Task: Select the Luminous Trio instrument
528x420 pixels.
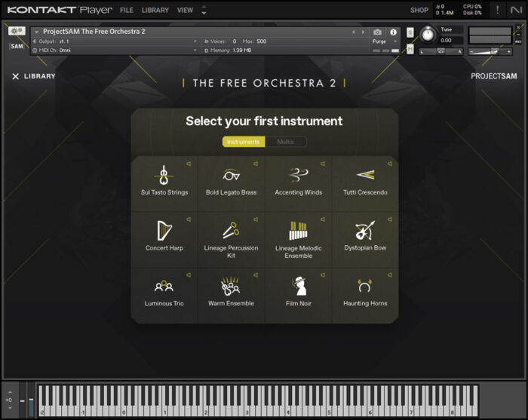Action: tap(164, 295)
